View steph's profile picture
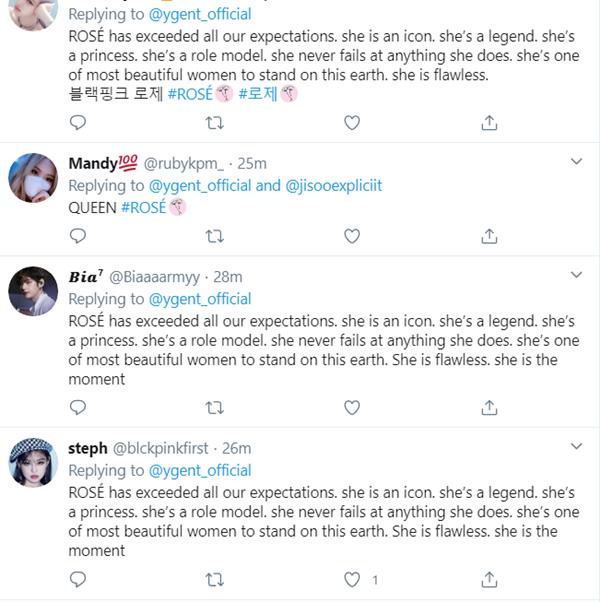 point(33,462)
